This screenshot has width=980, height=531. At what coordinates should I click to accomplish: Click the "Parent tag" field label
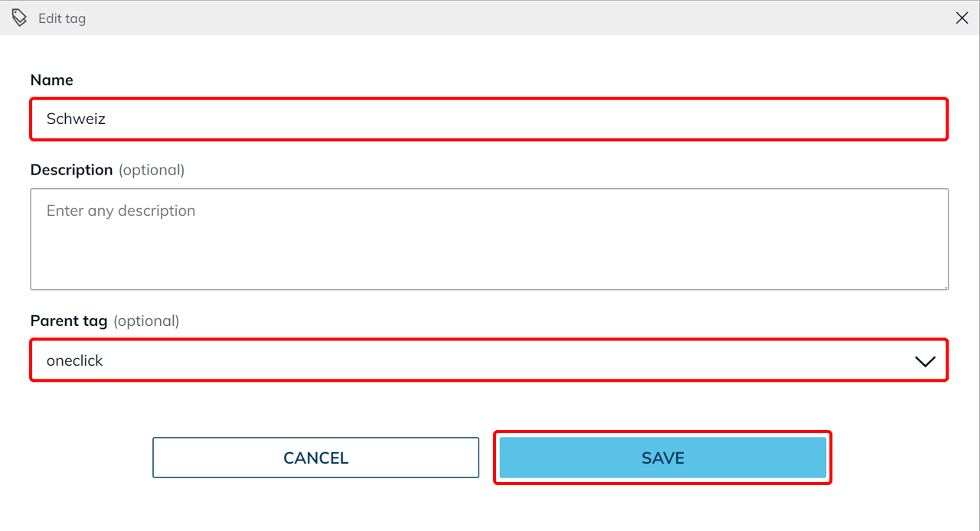tap(69, 321)
